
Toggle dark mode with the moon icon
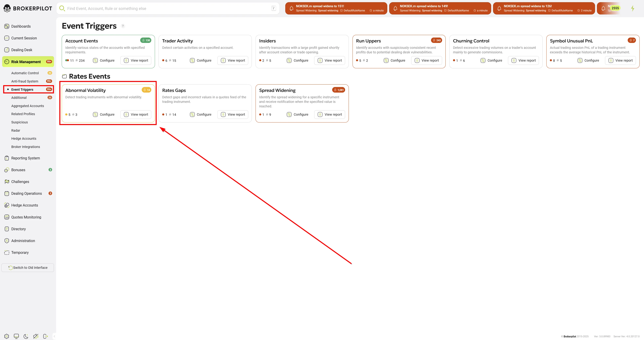(x=26, y=336)
